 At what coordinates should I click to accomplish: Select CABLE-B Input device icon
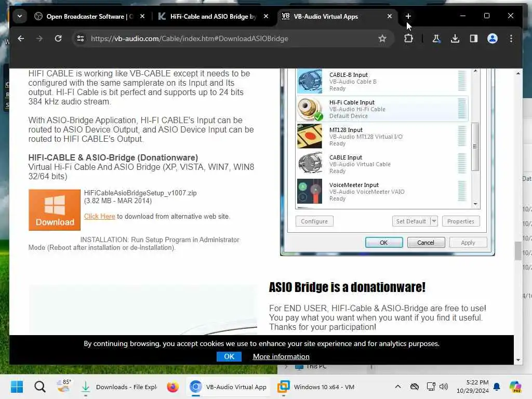(310, 81)
